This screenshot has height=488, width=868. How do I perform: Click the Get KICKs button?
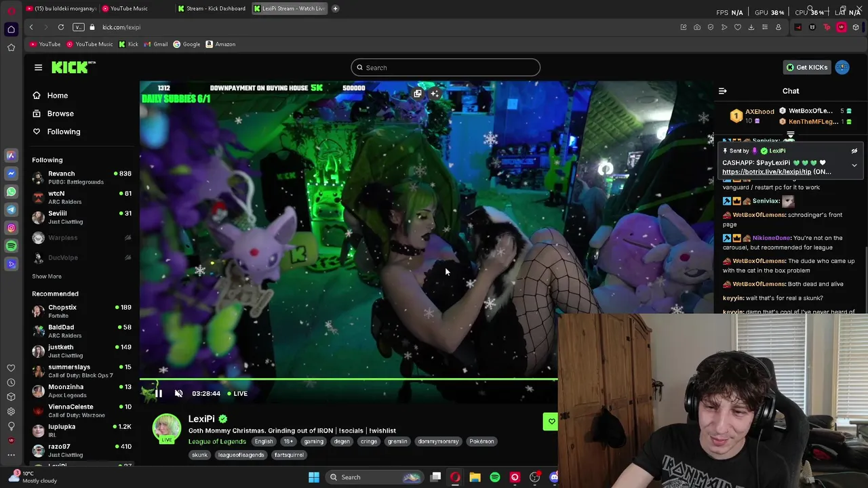pos(806,67)
